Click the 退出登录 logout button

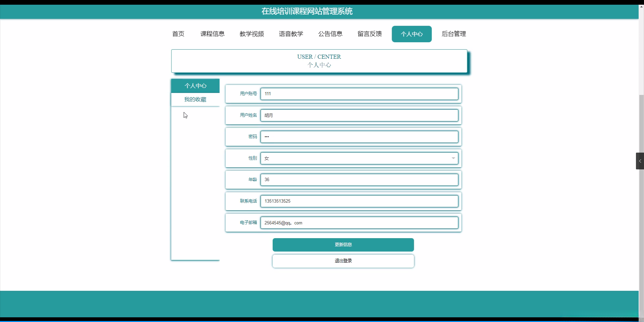tap(343, 261)
